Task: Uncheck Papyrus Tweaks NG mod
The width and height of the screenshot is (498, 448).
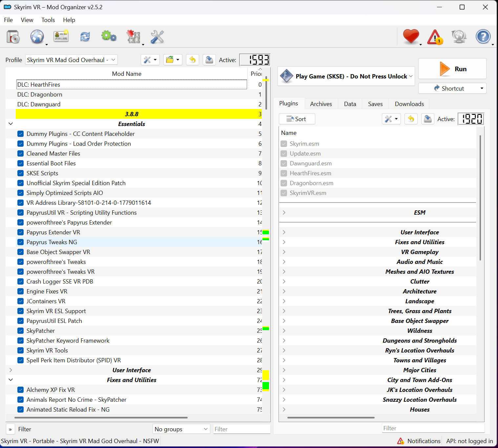Action: (20, 242)
